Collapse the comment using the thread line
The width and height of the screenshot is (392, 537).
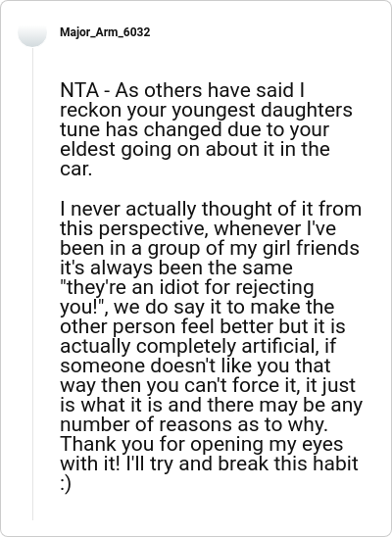coord(33,283)
